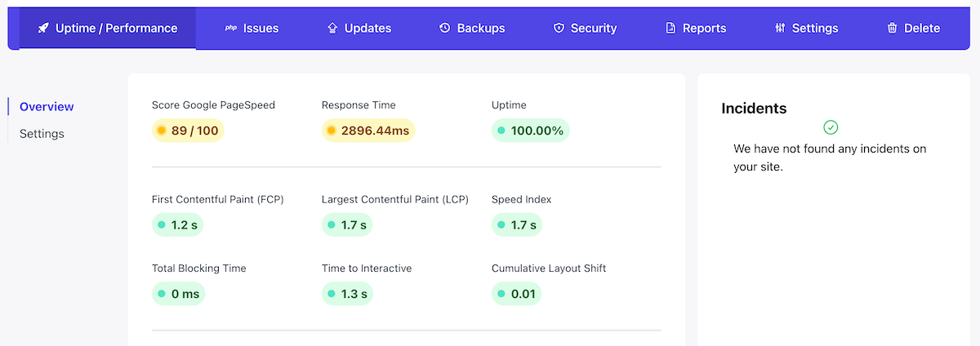The image size is (980, 346).
Task: Select the Delete tab
Action: [x=913, y=28]
